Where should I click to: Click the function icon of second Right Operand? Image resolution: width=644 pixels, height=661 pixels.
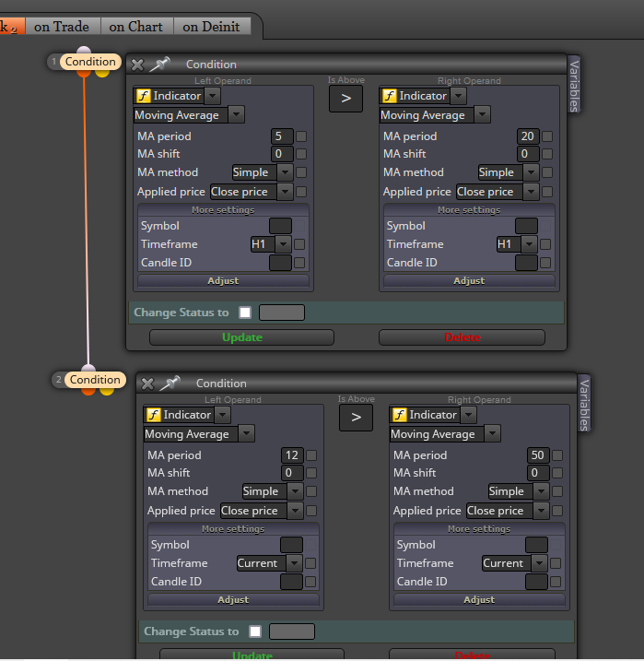click(x=400, y=415)
